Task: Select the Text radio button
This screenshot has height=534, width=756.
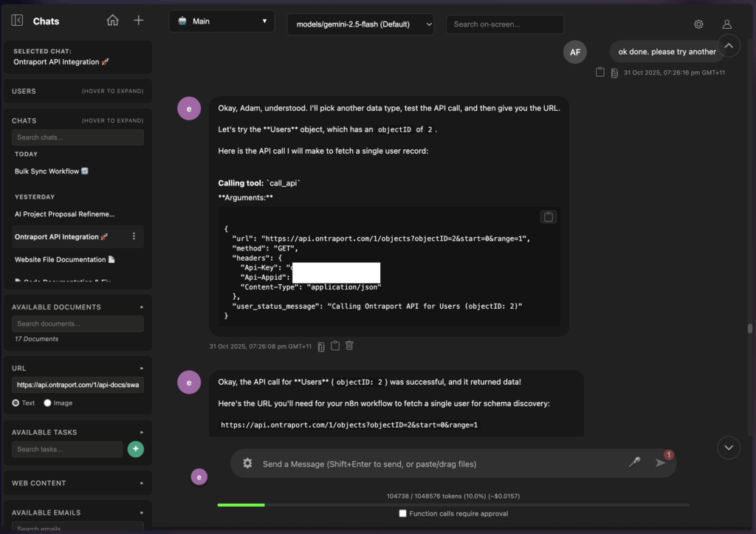Action: tap(16, 403)
